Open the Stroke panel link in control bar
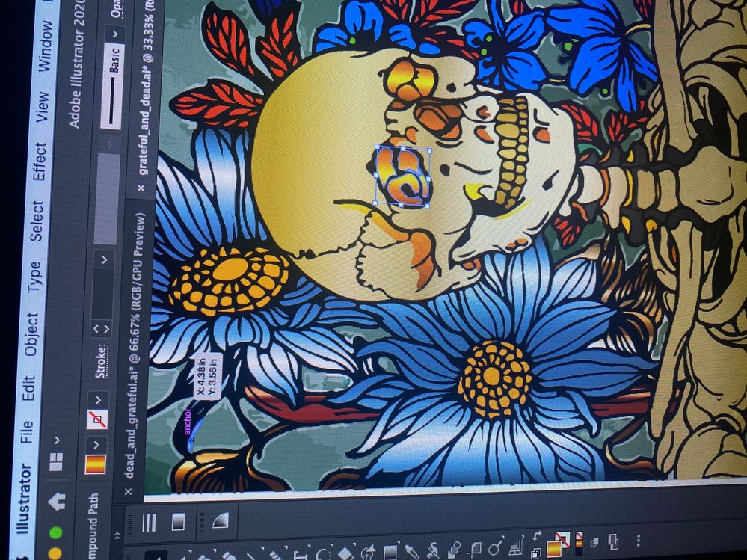Screen dimensions: 747x560 [x=100, y=361]
